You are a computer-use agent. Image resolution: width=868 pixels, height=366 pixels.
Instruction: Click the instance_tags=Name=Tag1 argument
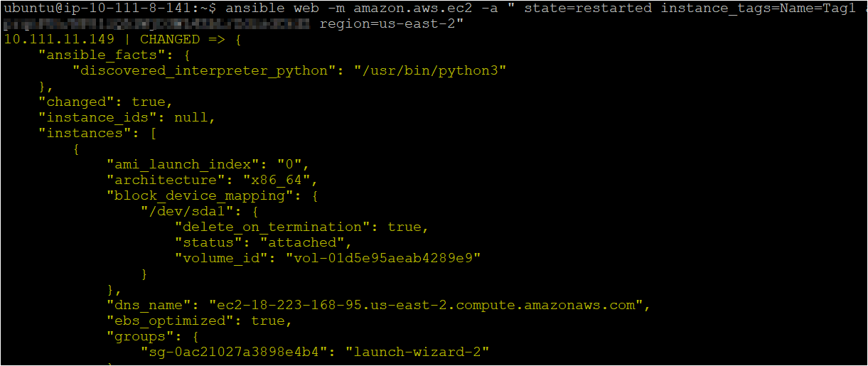[759, 9]
